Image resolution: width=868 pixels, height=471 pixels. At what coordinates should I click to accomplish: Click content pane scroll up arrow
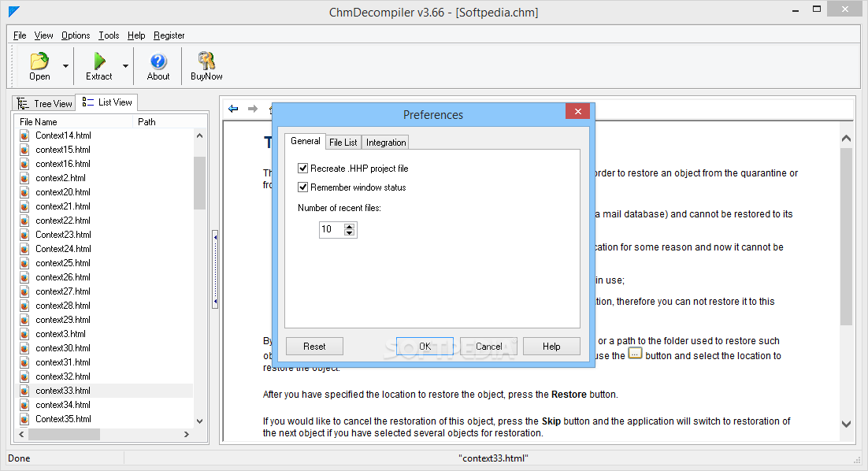click(847, 139)
